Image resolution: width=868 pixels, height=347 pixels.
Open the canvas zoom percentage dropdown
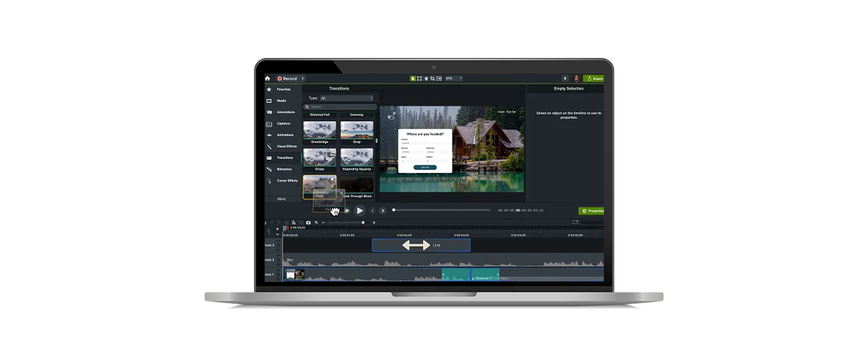click(453, 78)
